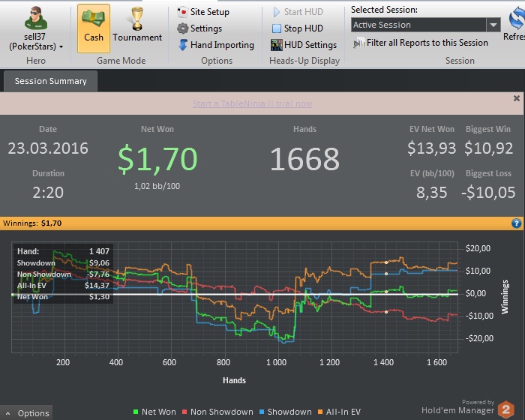Click the 1668 Hands count

point(304,159)
